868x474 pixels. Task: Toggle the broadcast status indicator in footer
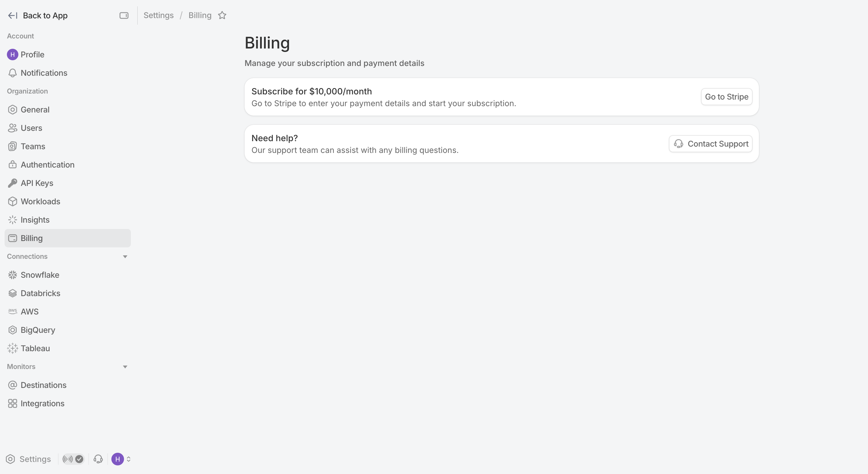click(x=73, y=459)
